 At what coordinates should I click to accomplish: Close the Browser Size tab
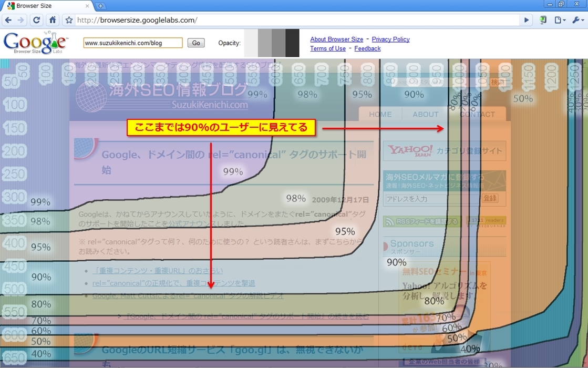click(87, 6)
